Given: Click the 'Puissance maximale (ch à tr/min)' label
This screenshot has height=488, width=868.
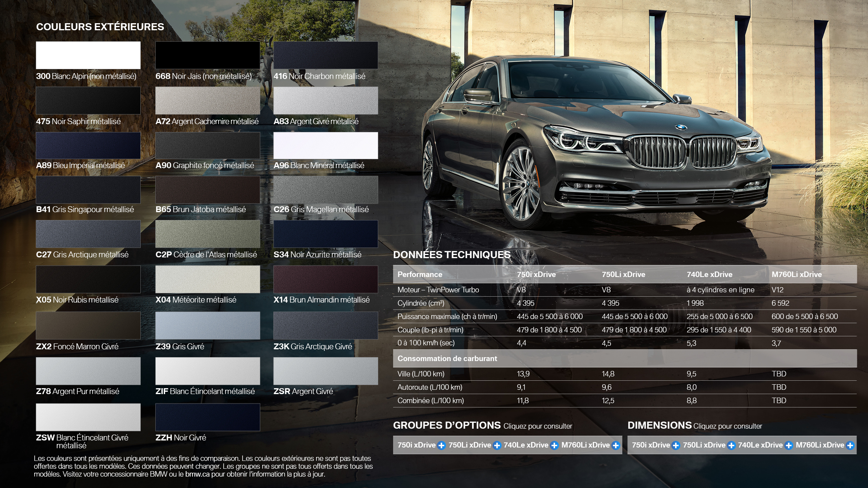Looking at the screenshot, I should click(x=447, y=317).
